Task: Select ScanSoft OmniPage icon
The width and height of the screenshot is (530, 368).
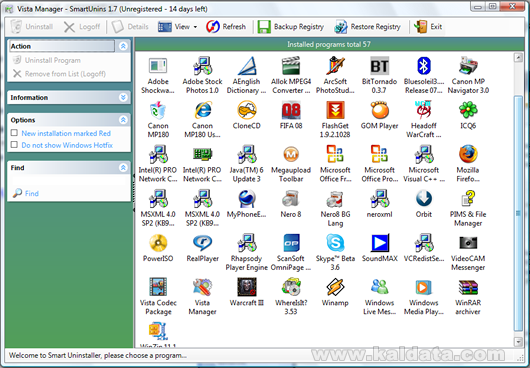Action: (291, 243)
